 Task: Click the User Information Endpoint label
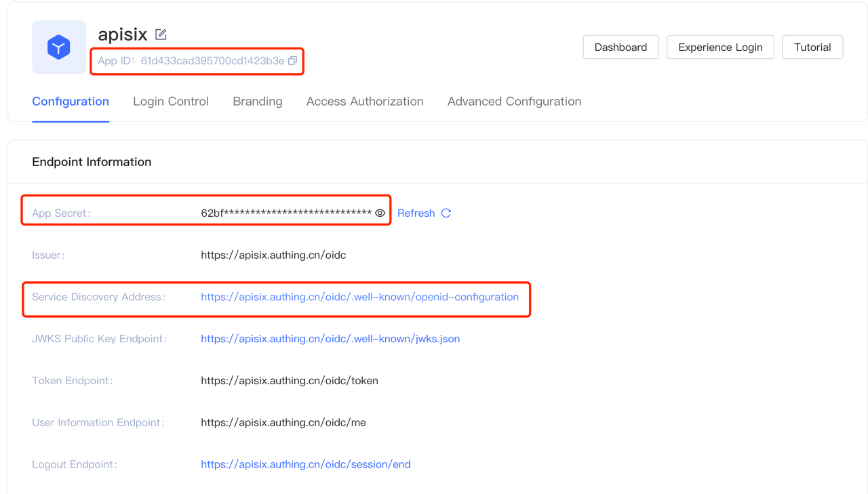click(x=98, y=422)
